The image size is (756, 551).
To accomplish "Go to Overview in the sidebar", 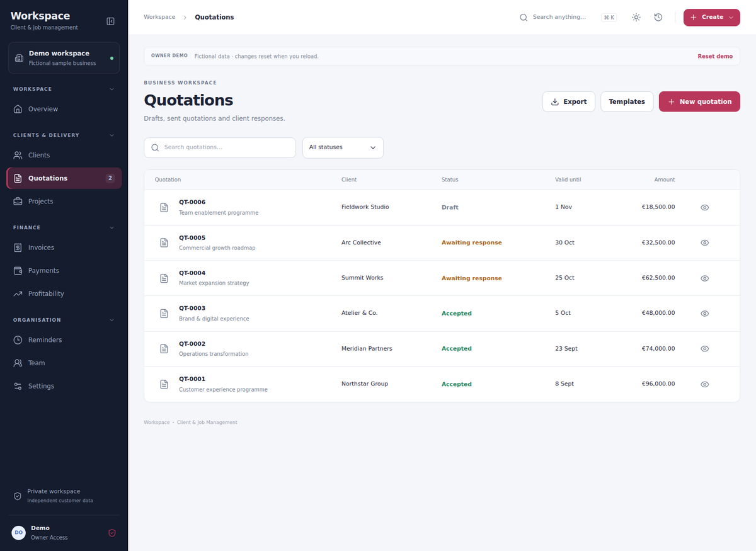I will 64,109.
